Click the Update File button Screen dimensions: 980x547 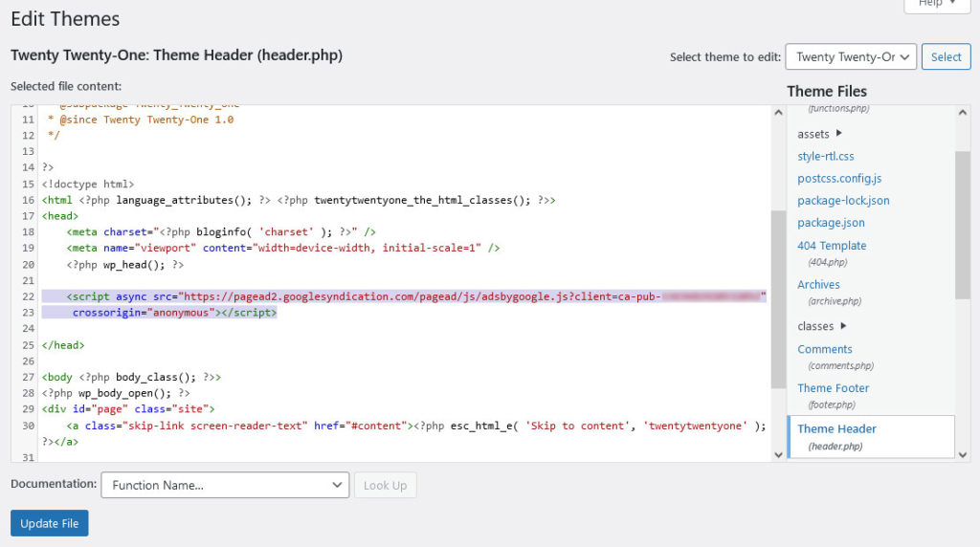[x=50, y=523]
